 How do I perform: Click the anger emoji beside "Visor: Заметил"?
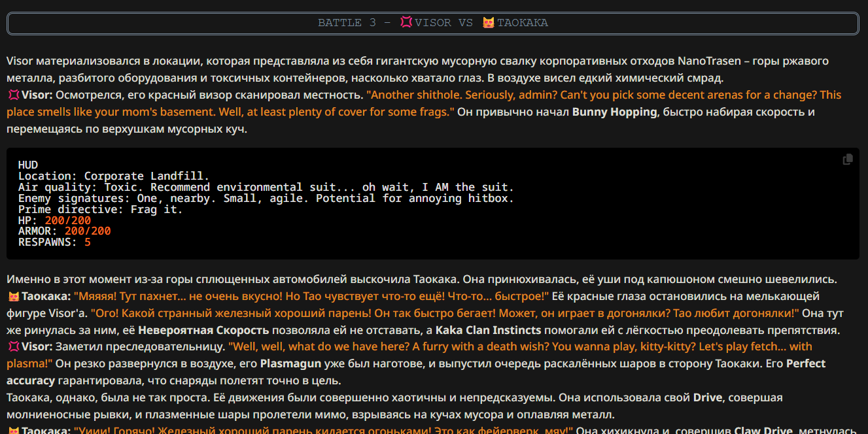[x=13, y=346]
